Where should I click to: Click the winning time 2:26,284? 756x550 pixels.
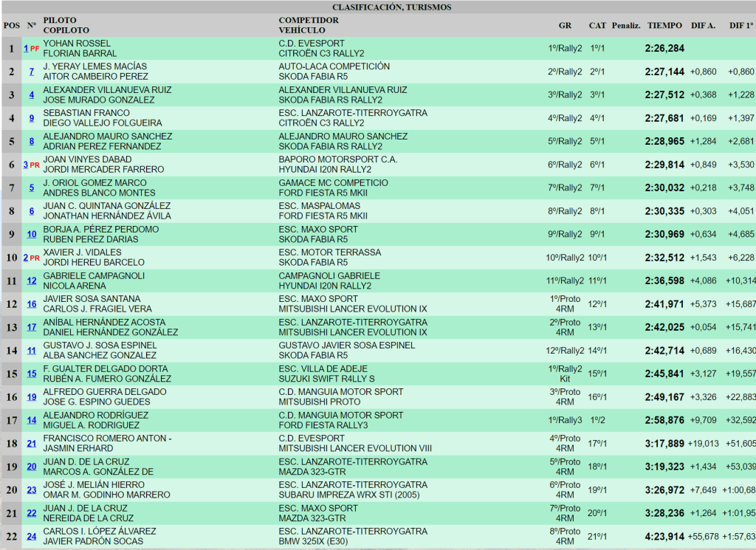point(664,49)
